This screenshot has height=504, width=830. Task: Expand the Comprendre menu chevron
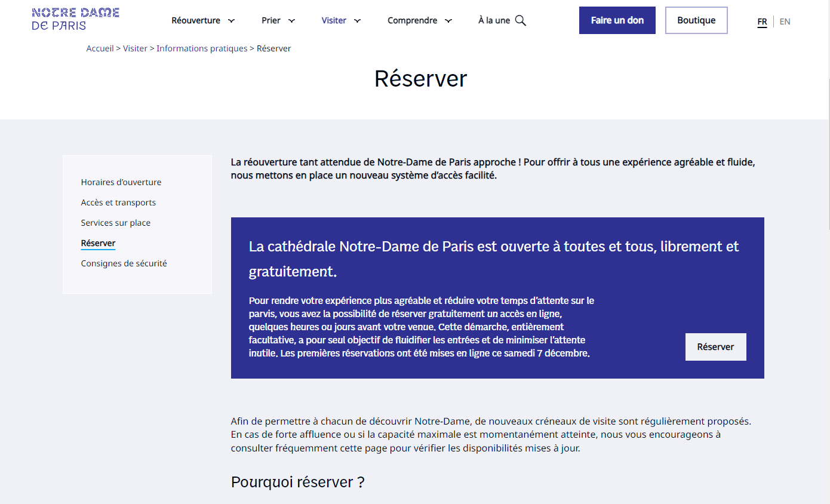coord(448,21)
